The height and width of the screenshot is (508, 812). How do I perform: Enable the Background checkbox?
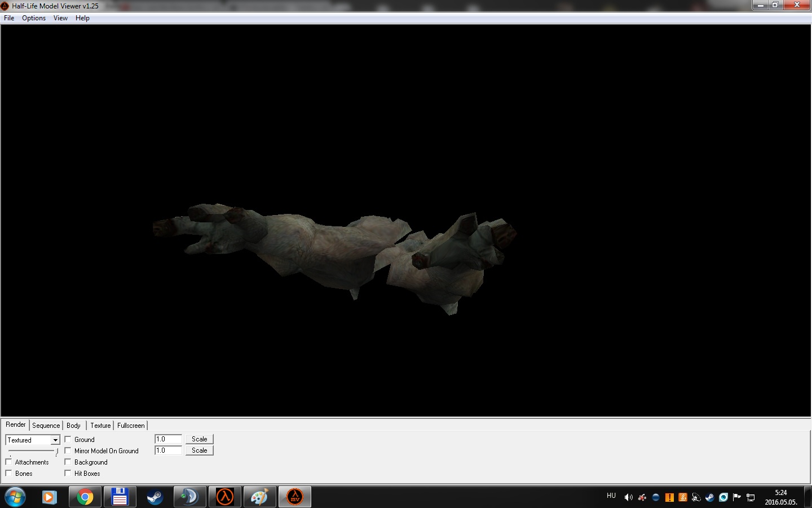pyautogui.click(x=68, y=462)
